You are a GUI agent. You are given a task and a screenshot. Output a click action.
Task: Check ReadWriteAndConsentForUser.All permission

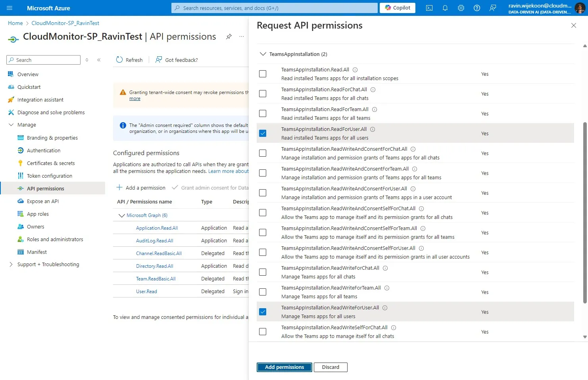point(263,193)
